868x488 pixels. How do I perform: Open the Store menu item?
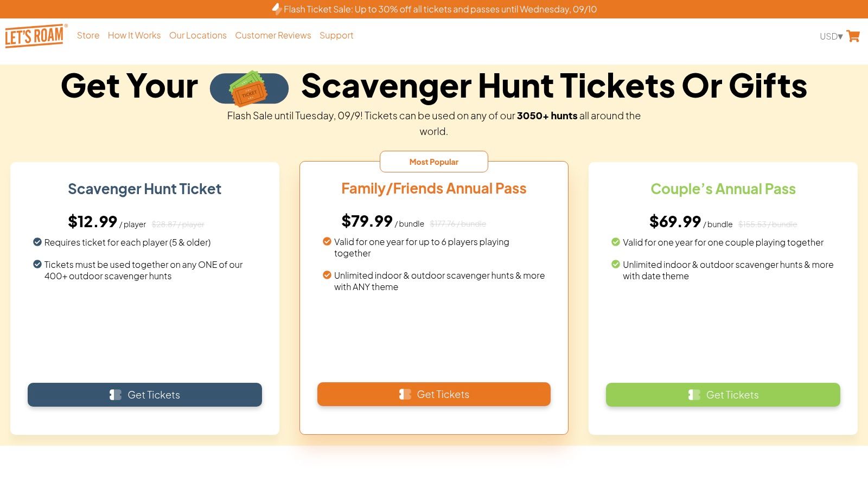88,35
